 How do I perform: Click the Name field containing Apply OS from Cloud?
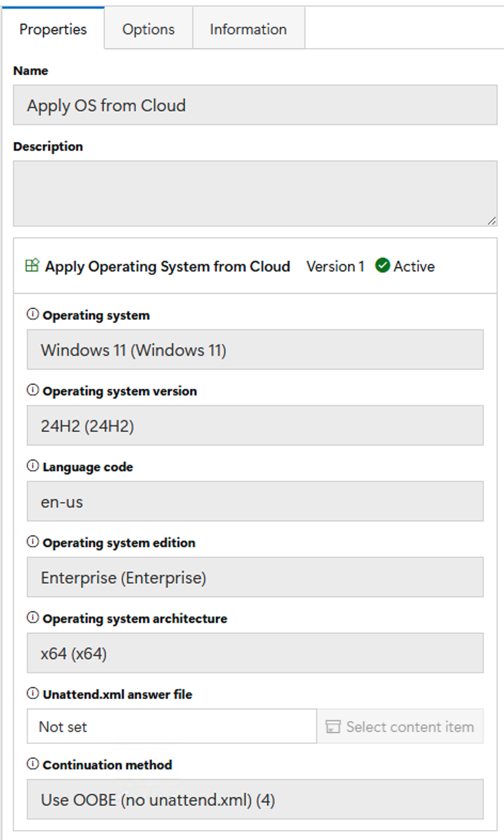click(255, 105)
